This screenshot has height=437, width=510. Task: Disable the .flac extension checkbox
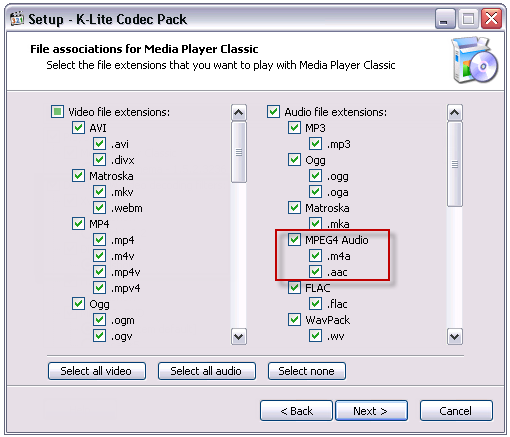coord(315,304)
